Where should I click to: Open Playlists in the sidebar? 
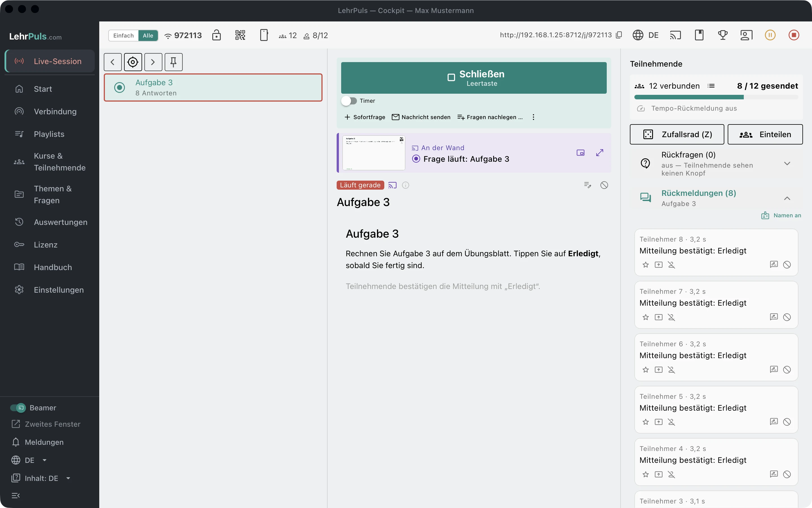tap(50, 134)
